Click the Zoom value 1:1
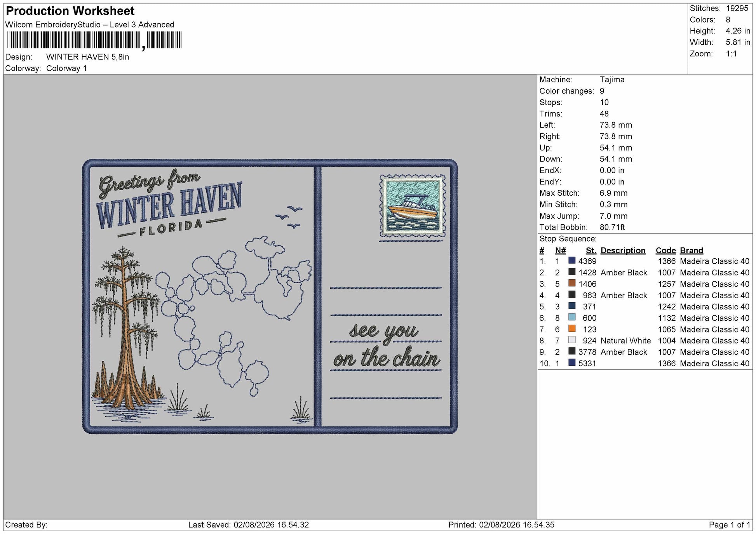Screen dimensions: 756x534 coord(732,54)
